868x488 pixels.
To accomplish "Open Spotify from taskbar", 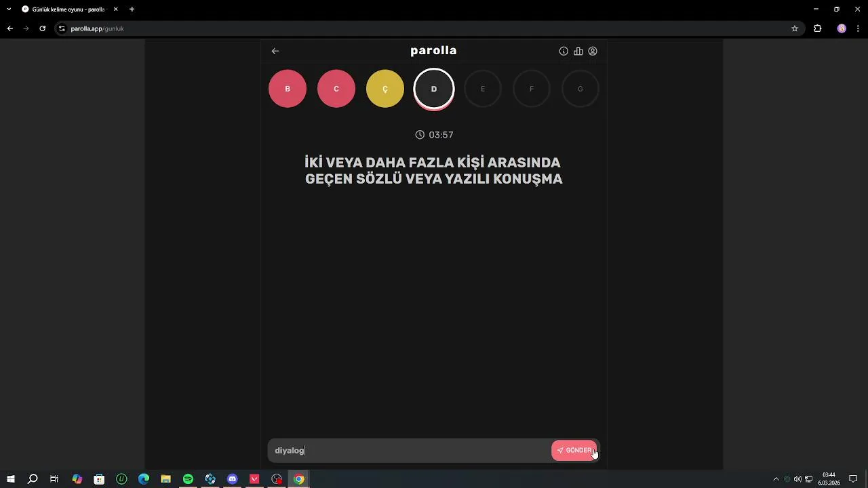I will (x=188, y=479).
